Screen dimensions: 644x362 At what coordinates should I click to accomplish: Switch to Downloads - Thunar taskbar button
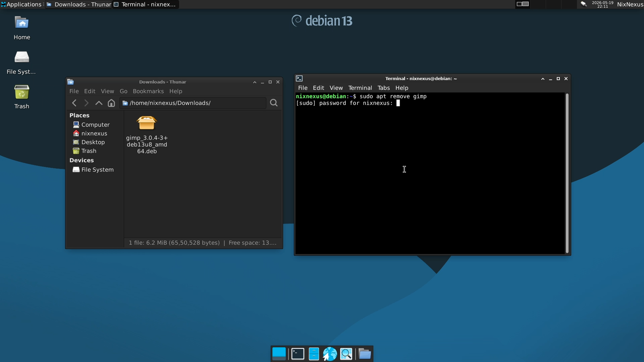[79, 4]
